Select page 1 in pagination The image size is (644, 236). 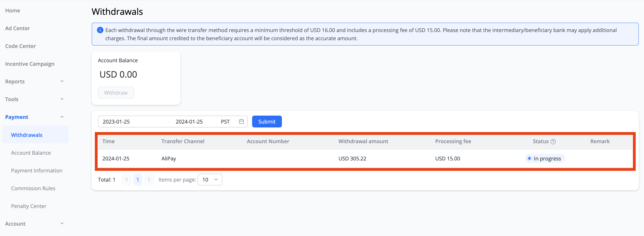click(x=138, y=180)
